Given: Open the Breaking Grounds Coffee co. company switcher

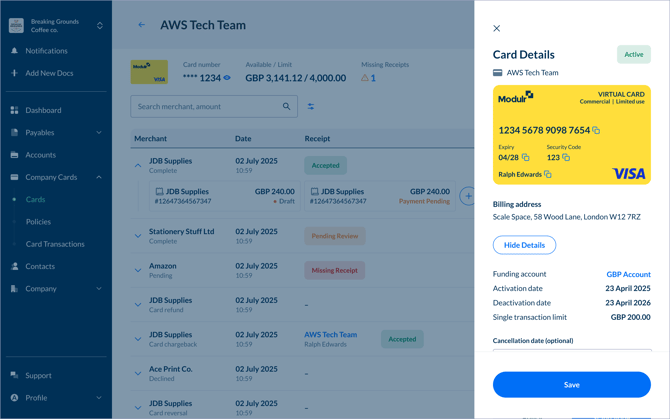Looking at the screenshot, I should click(x=99, y=25).
